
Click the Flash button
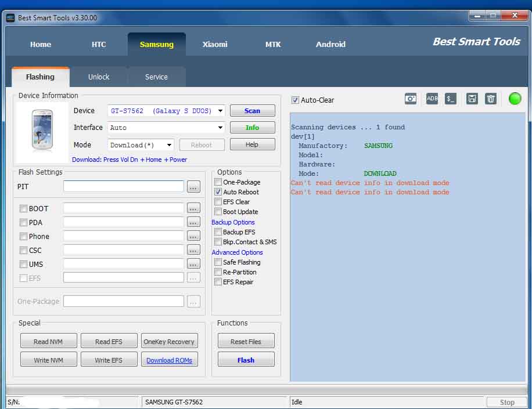tap(246, 360)
